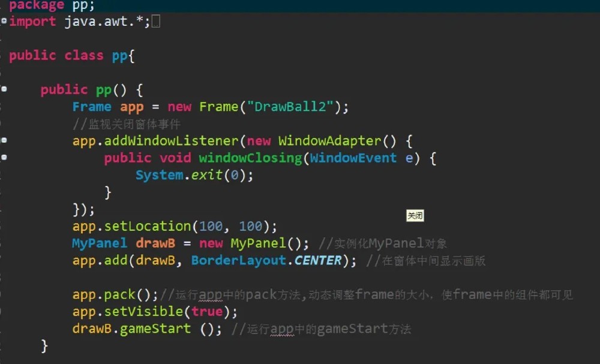Click the folded-code box after java.awt.*;
Image resolution: width=600 pixels, height=364 pixels.
click(x=155, y=22)
